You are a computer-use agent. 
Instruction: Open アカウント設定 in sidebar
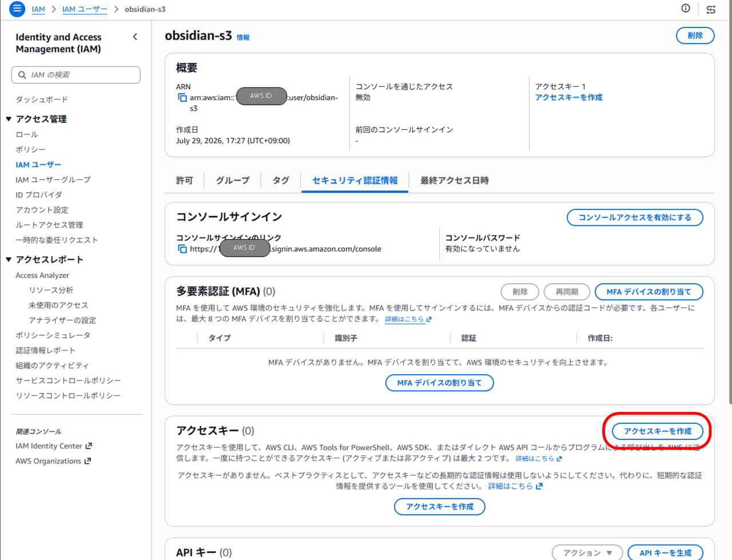coord(42,210)
